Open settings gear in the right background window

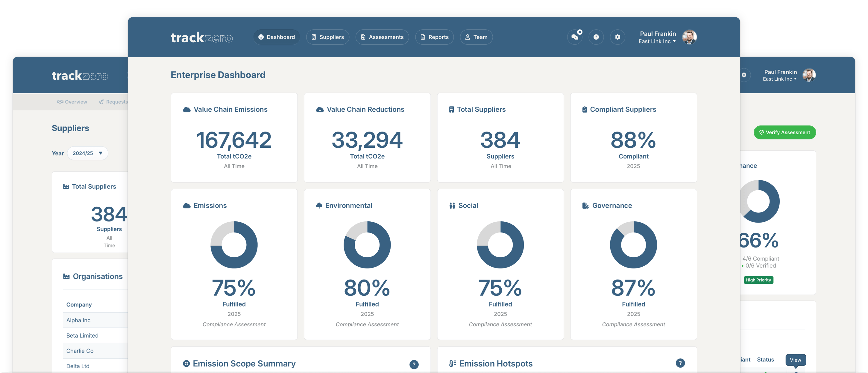coord(744,75)
